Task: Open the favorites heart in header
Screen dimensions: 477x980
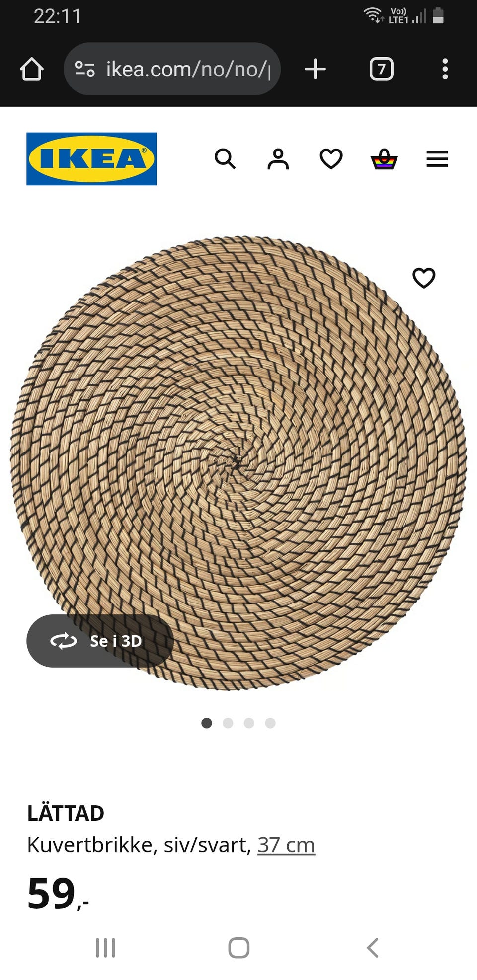Action: [331, 159]
